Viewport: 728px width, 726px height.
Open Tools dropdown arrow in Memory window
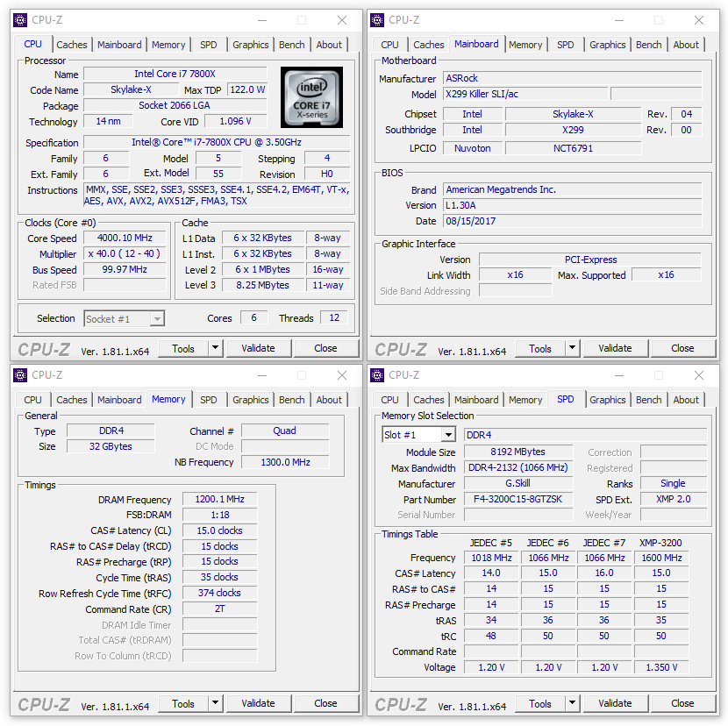pos(216,703)
